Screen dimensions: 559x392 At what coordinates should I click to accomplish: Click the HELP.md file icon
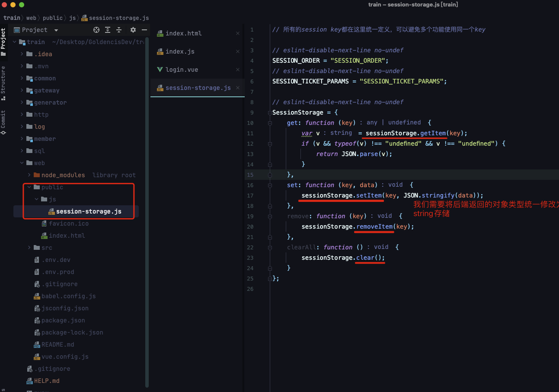(x=29, y=381)
